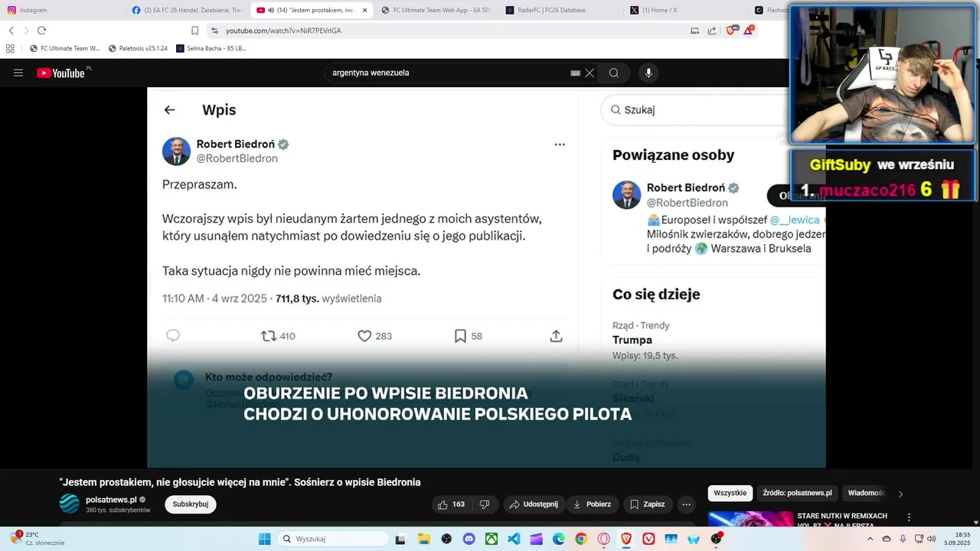This screenshot has height=551, width=980.
Task: Open STARE NUTKI W REMIXACH video thumbnail
Action: click(x=750, y=519)
